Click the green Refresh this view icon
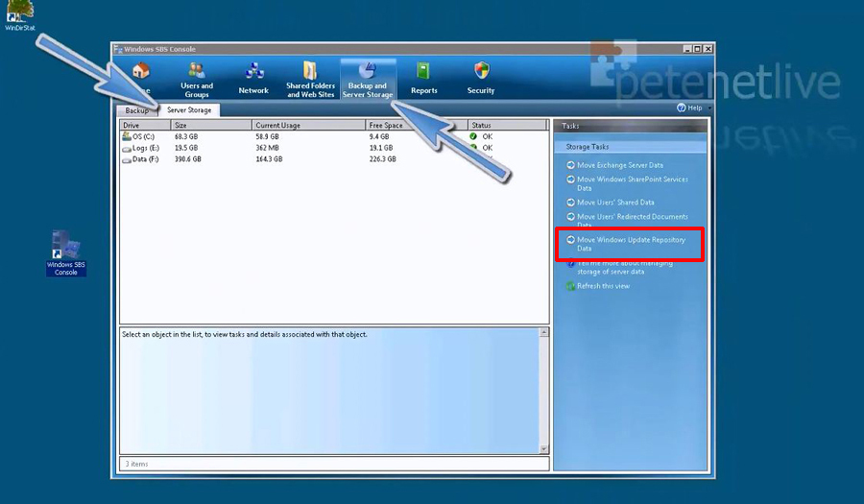This screenshot has height=504, width=864. coord(571,286)
